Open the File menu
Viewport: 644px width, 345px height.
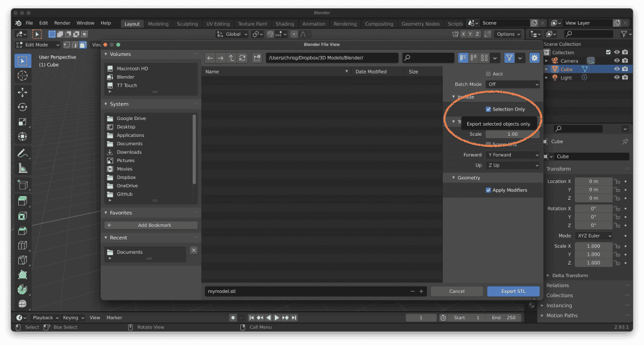pyautogui.click(x=30, y=23)
